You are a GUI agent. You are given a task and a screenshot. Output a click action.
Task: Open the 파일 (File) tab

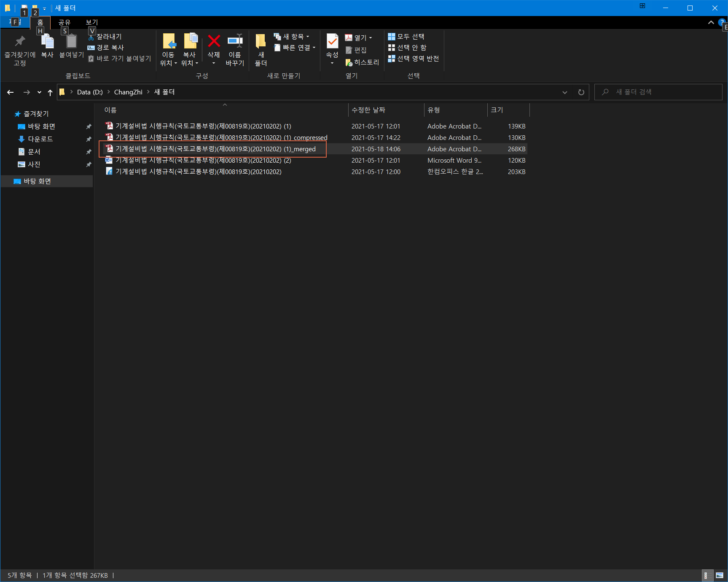[x=15, y=22]
